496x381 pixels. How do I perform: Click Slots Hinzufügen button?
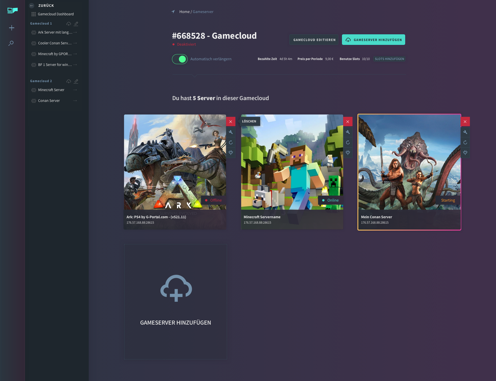coord(389,59)
